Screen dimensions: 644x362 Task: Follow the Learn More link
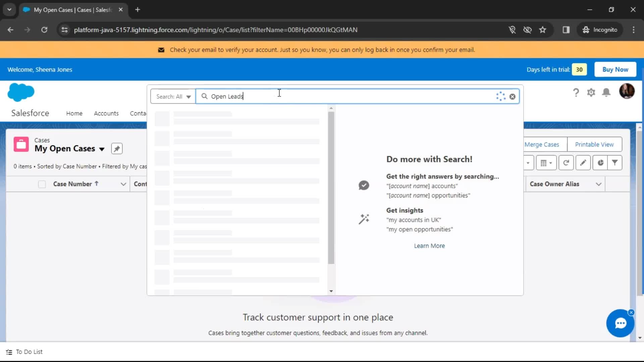pyautogui.click(x=429, y=246)
